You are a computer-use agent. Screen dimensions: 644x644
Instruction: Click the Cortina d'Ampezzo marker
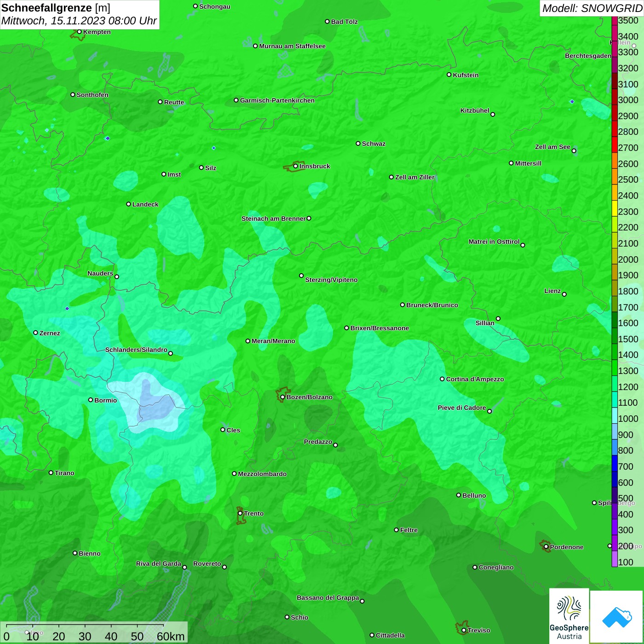click(442, 379)
